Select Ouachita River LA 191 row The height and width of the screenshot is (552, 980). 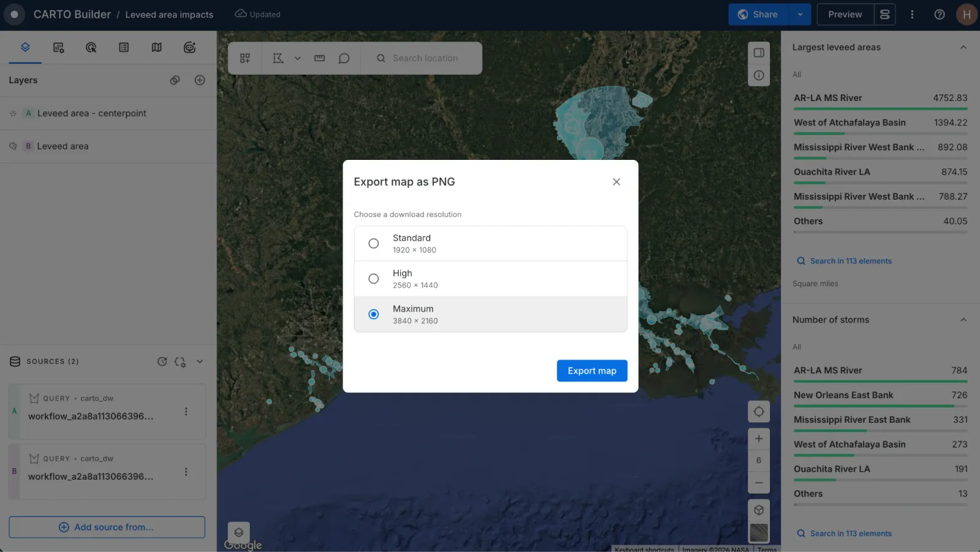(881, 471)
